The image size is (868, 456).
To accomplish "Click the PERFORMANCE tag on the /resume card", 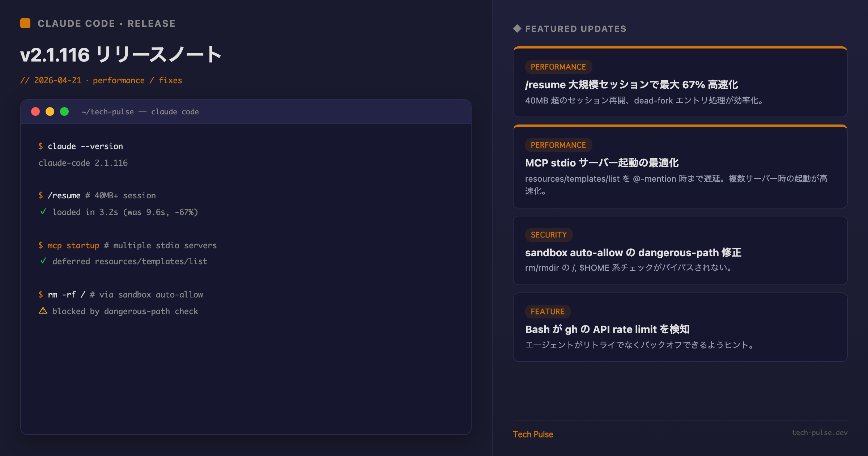I will coord(558,67).
